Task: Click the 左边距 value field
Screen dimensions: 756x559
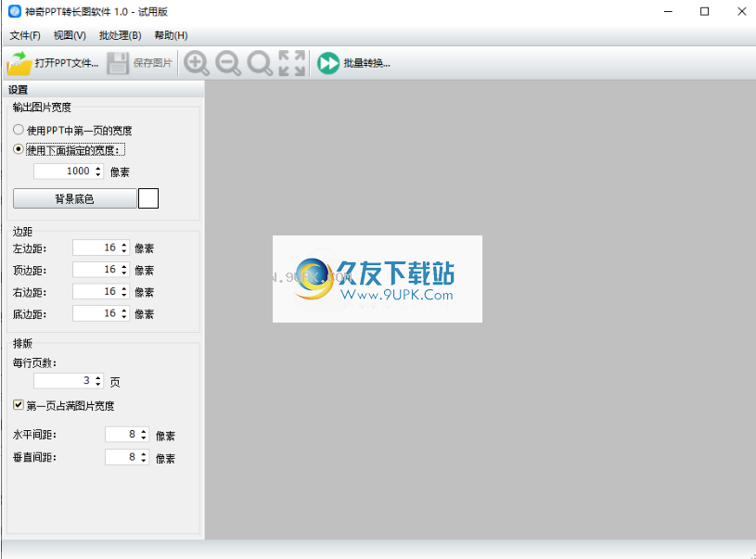Action: (x=95, y=248)
